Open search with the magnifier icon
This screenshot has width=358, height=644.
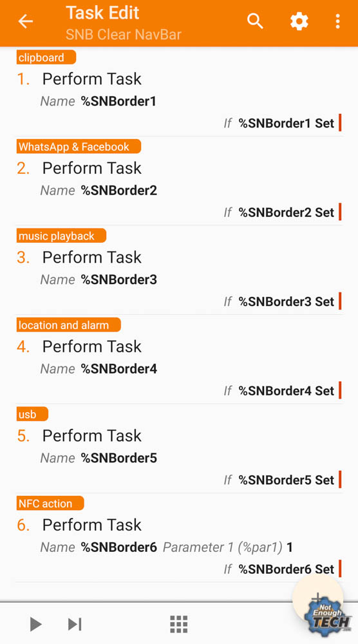click(255, 21)
